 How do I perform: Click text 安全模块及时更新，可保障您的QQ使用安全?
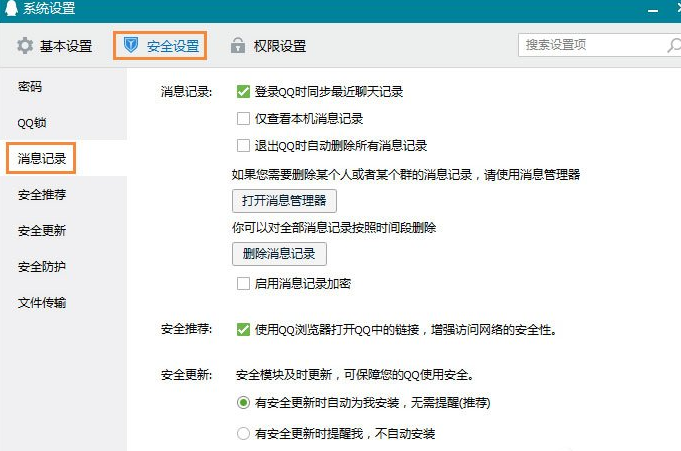(x=354, y=375)
